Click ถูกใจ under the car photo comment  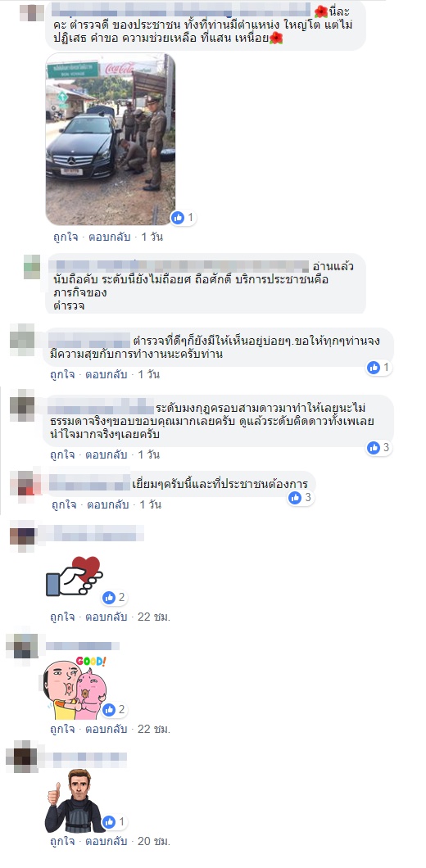tap(65, 237)
